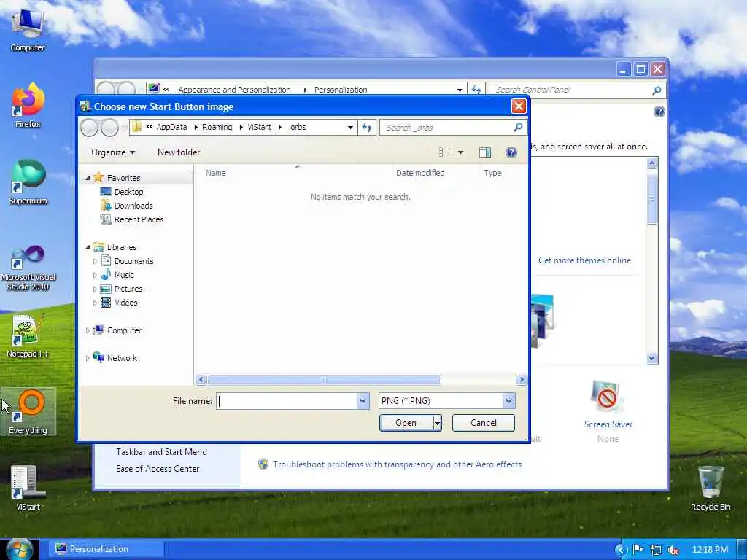747x560 pixels.
Task: Show hidden tray icons arrow
Action: [x=620, y=550]
